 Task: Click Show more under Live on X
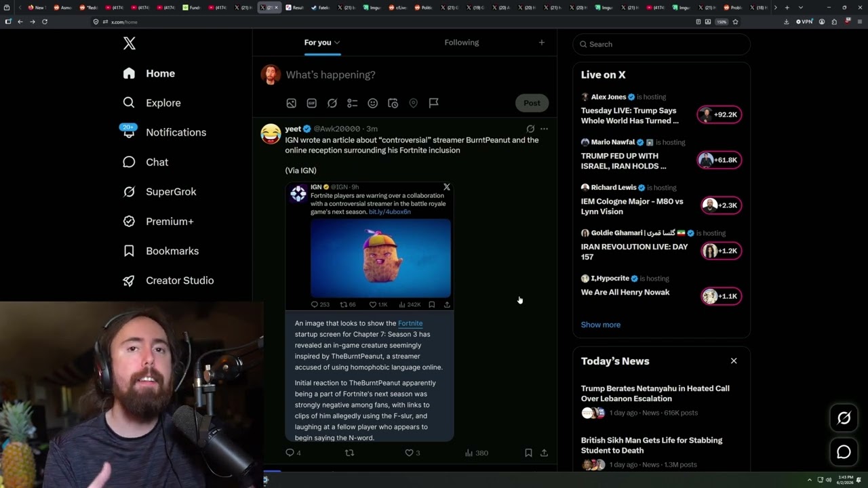[x=600, y=325]
